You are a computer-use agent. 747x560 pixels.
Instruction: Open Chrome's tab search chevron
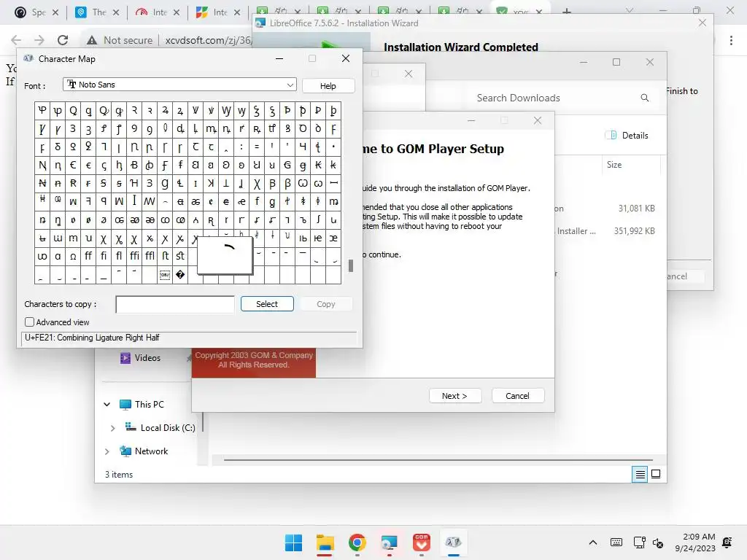coord(630,10)
